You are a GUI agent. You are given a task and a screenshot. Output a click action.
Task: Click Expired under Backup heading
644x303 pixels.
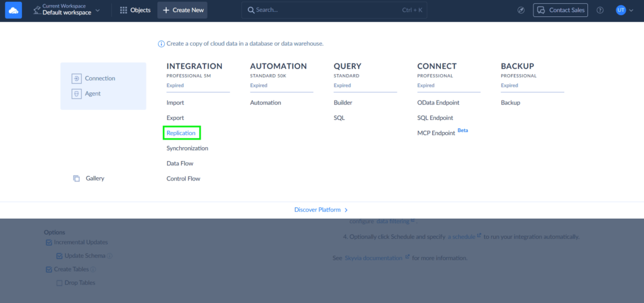[x=509, y=86]
